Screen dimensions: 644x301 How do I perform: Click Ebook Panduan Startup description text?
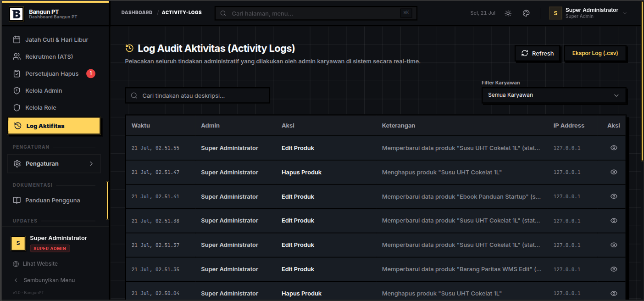(461, 197)
